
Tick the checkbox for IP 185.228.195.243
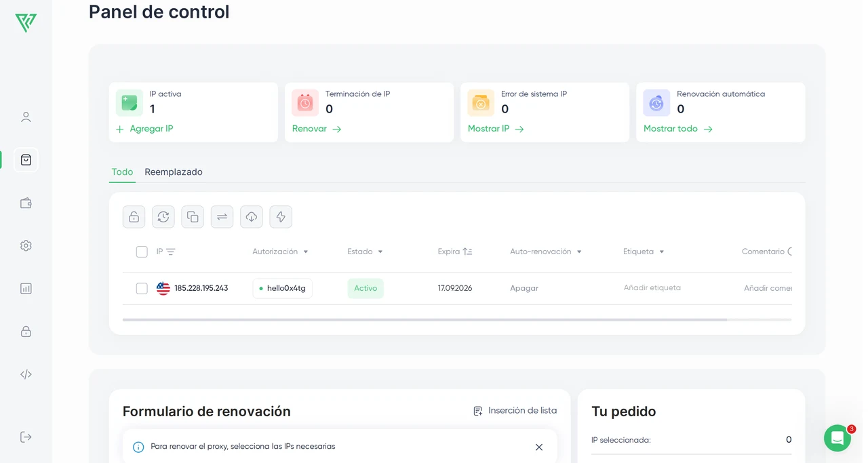click(x=142, y=289)
